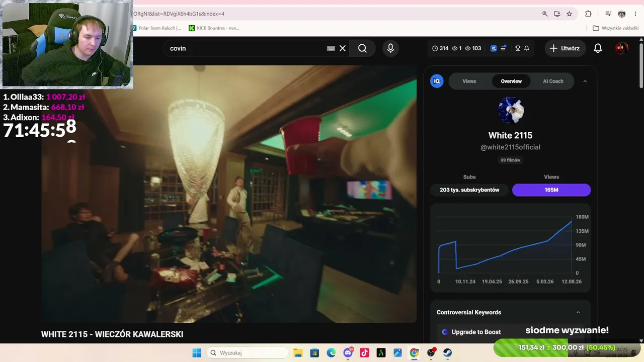Open the YouTube account avatar menu
644x362 pixels.
(x=622, y=48)
